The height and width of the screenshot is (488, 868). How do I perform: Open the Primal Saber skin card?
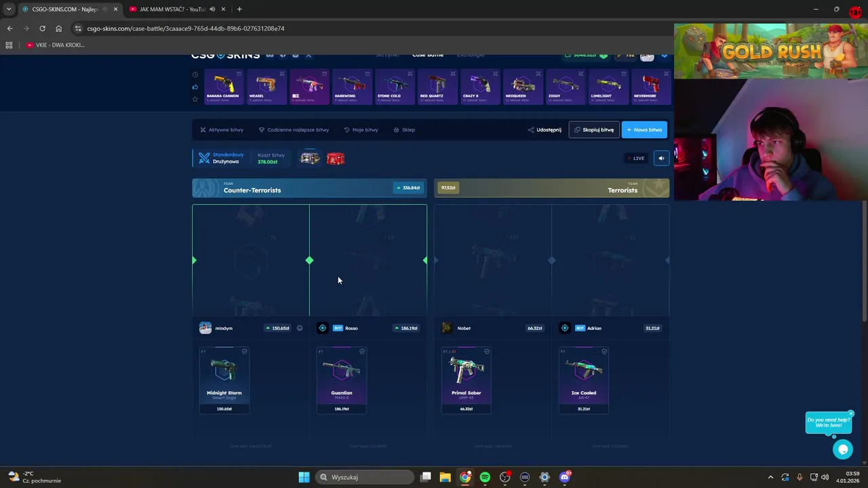tap(466, 380)
